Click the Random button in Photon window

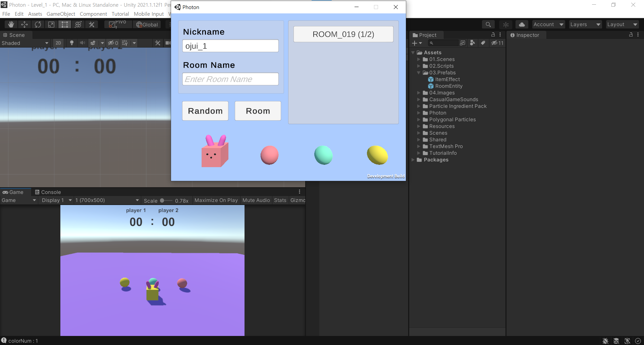tap(205, 111)
